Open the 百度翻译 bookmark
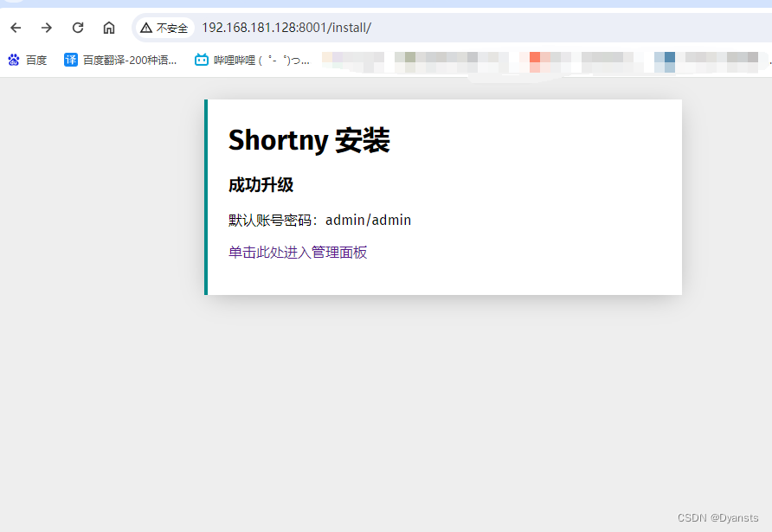Viewport: 772px width, 532px height. click(x=120, y=60)
